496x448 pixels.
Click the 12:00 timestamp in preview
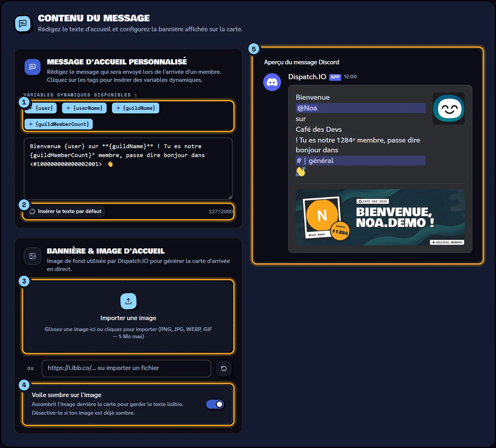pyautogui.click(x=350, y=77)
